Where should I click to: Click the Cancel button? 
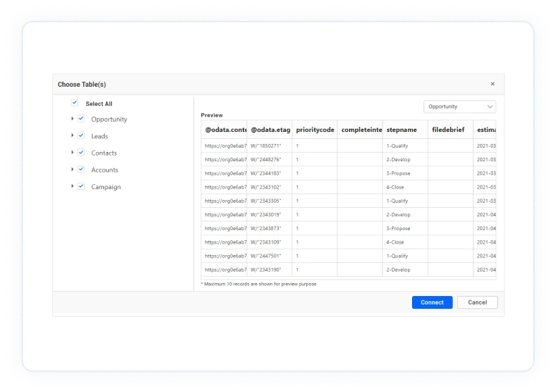[x=477, y=302]
